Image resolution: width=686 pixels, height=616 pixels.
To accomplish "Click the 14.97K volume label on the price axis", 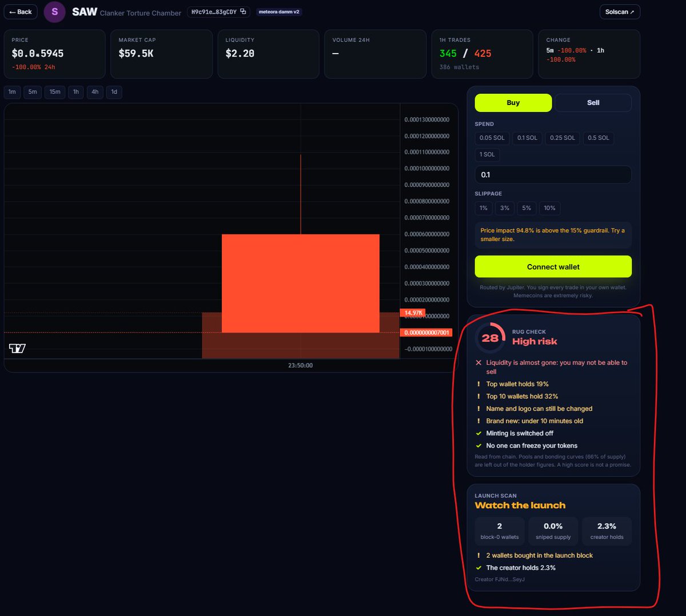I will tap(413, 313).
